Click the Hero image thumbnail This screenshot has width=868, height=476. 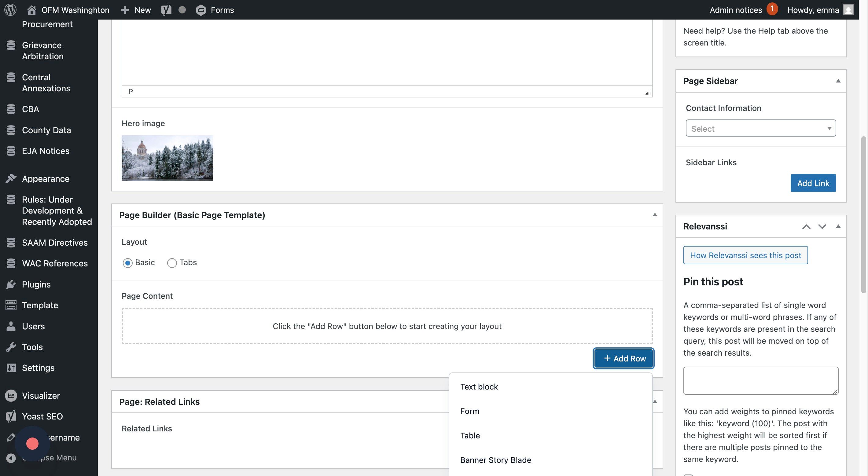click(167, 158)
